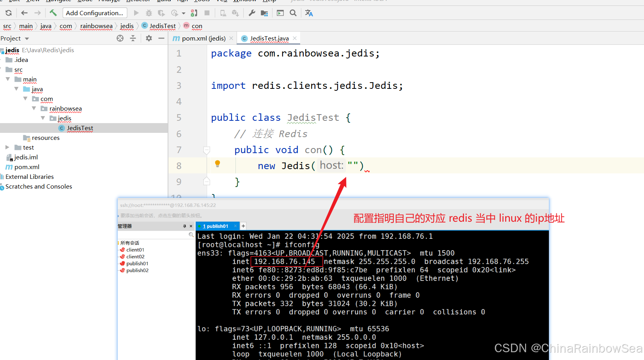
Task: Open the Add Configuration dropdown
Action: pyautogui.click(x=95, y=13)
